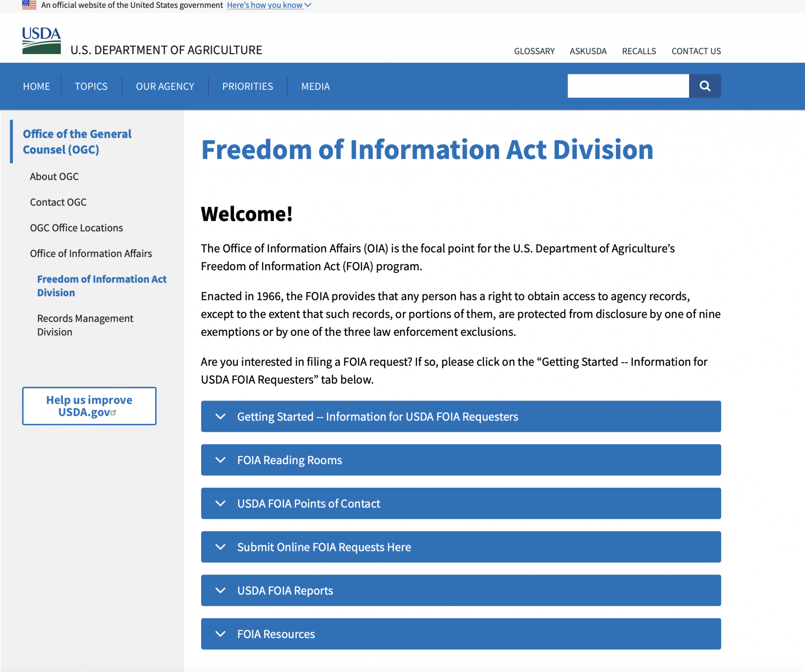Open Contact OGC sidebar link
Viewport: 805px width, 672px height.
point(58,202)
